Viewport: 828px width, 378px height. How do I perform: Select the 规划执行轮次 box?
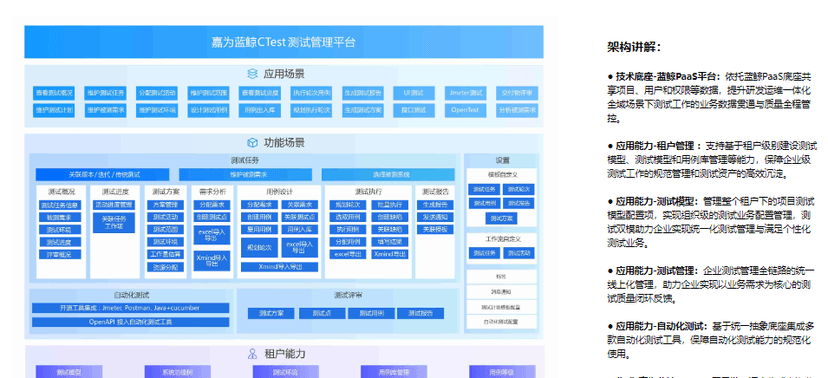[312, 110]
